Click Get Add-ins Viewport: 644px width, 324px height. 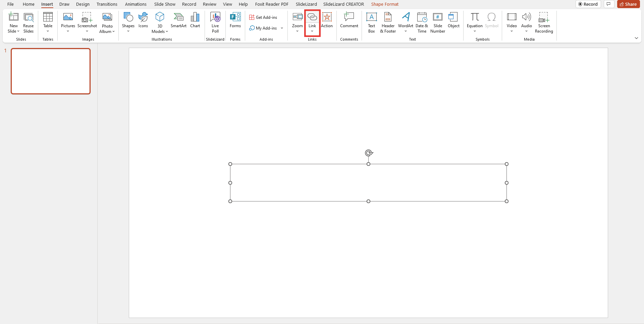point(263,17)
